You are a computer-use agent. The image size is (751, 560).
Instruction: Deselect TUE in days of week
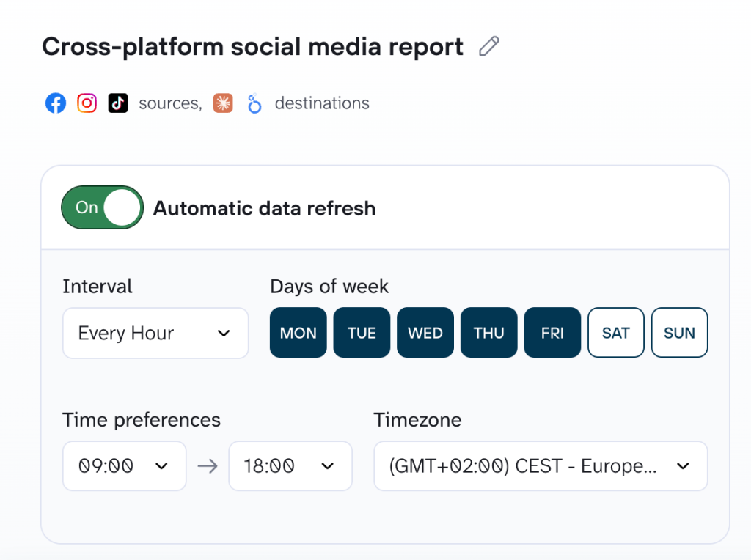tap(362, 333)
